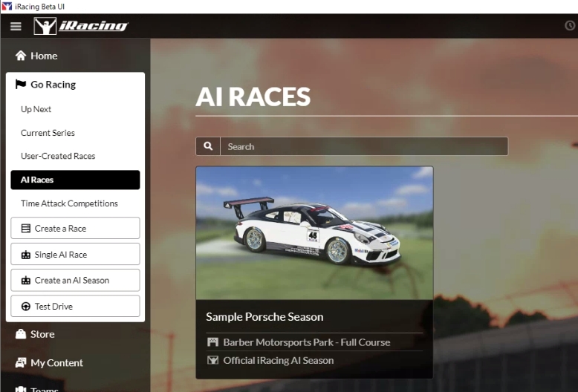Click the clock icon in top bar
578x392 pixels.
coord(570,25)
